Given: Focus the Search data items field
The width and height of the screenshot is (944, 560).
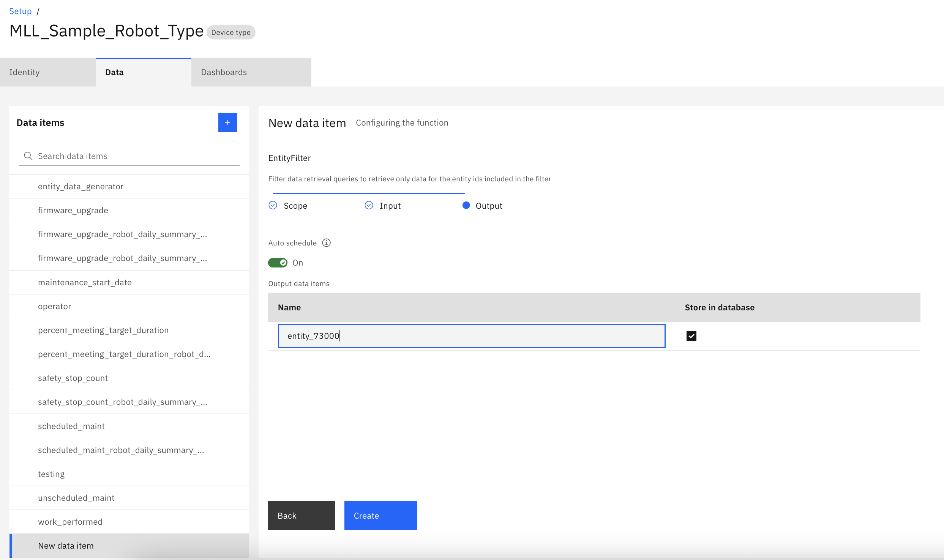Looking at the screenshot, I should pyautogui.click(x=129, y=156).
